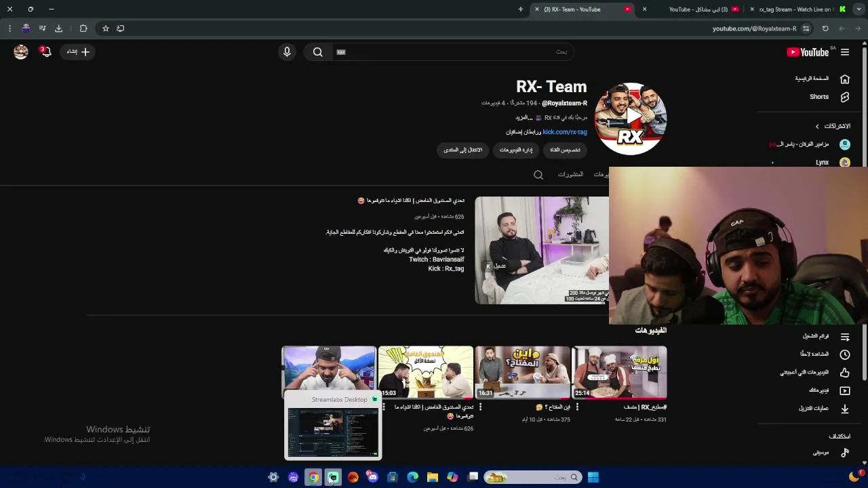
Task: Click the YouTube search input field
Action: click(x=452, y=52)
